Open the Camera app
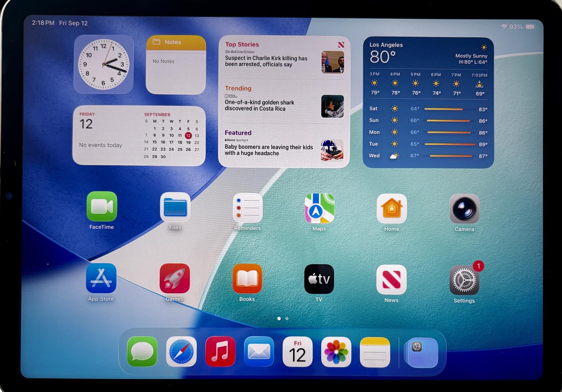562x392 pixels. pyautogui.click(x=464, y=209)
